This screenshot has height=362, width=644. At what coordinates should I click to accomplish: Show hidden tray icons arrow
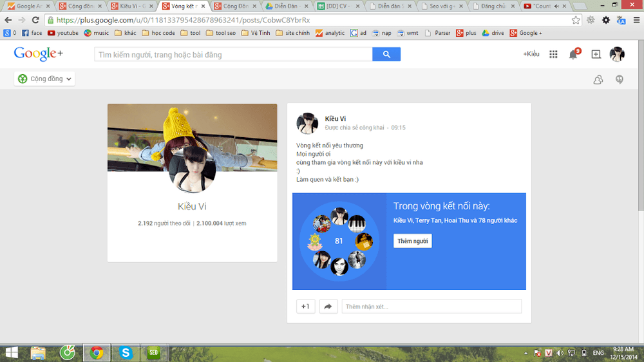tap(526, 353)
